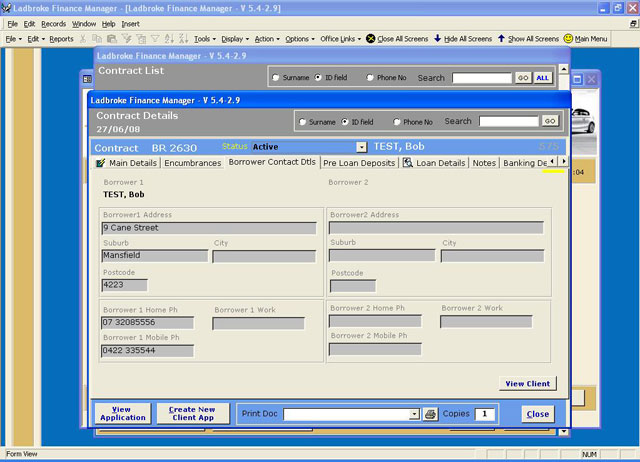
Task: Click Contract List scrollbar up arrow
Action: pyautogui.click(x=564, y=69)
